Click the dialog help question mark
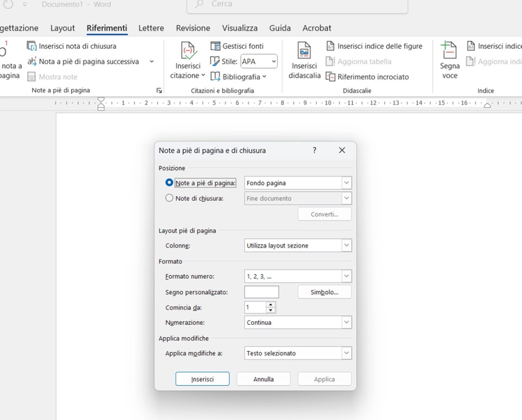The height and width of the screenshot is (420, 522). pos(315,150)
